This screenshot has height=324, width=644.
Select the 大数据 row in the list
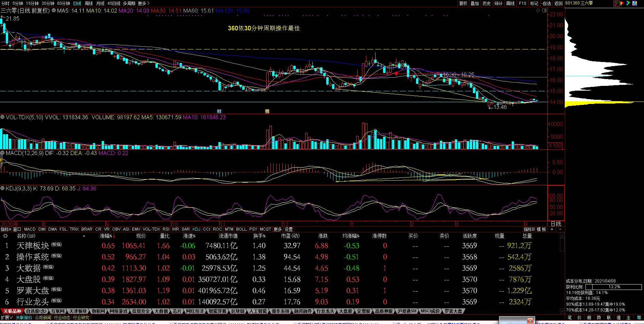click(280, 268)
